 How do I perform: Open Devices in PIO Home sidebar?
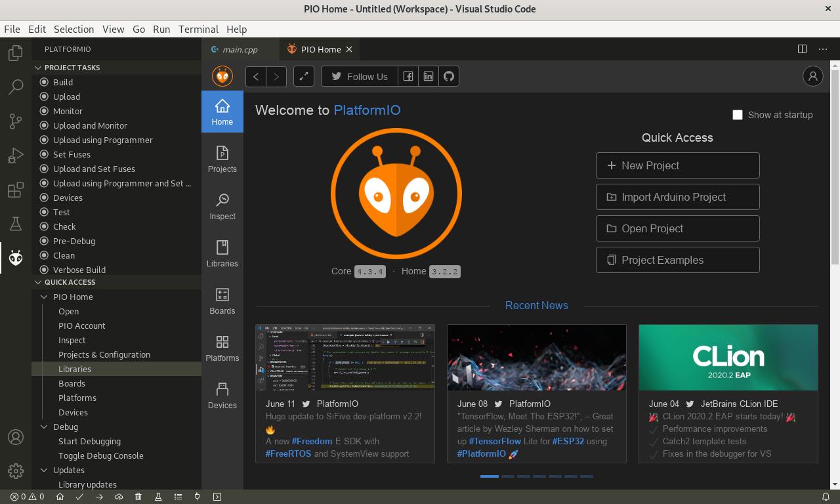coord(222,396)
